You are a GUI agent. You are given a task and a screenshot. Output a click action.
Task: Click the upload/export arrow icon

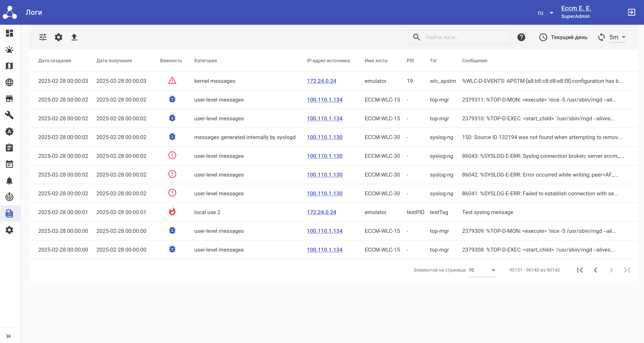click(x=74, y=37)
